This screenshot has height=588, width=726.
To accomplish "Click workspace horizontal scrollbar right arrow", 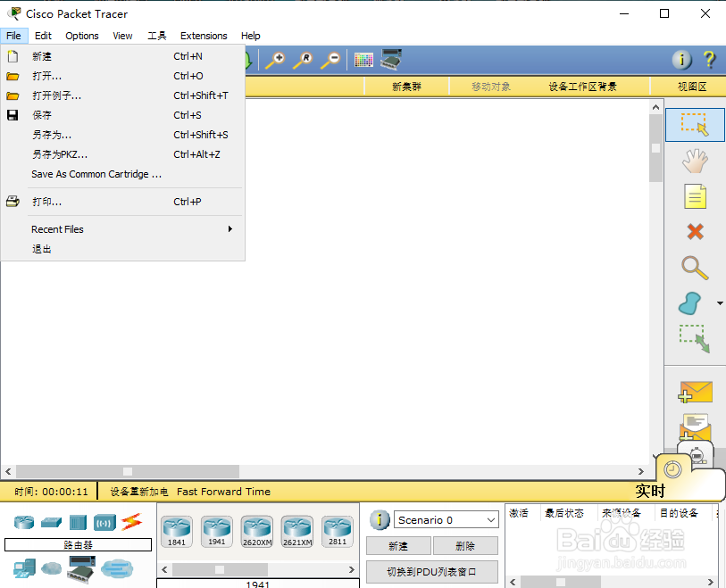I will pyautogui.click(x=641, y=471).
